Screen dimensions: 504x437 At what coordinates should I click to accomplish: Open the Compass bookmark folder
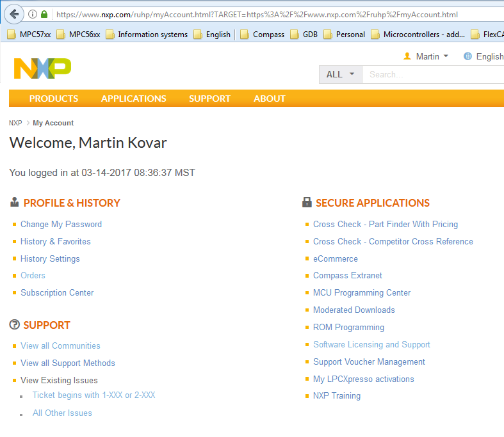(263, 35)
